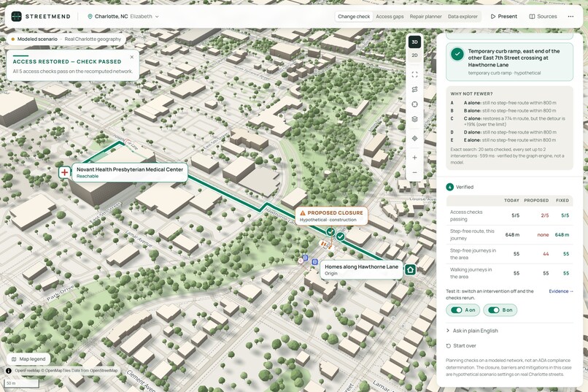Click Start over
The image size is (588, 392).
pyautogui.click(x=461, y=346)
